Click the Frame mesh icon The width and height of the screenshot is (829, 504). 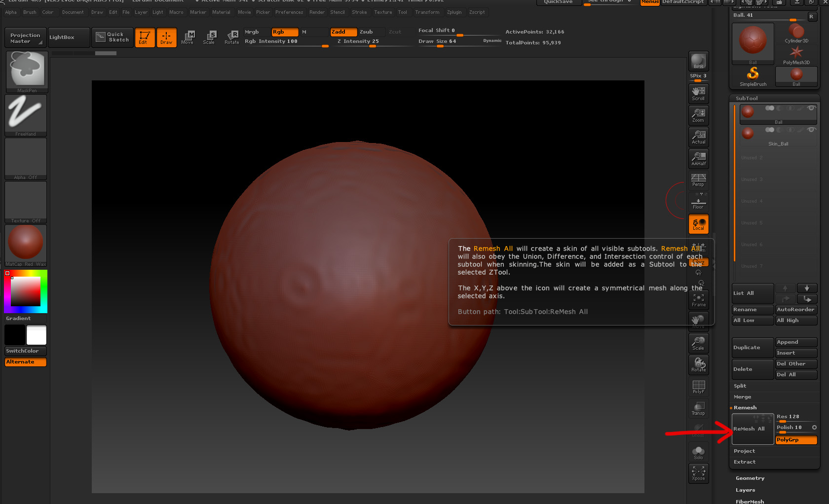coord(698,300)
